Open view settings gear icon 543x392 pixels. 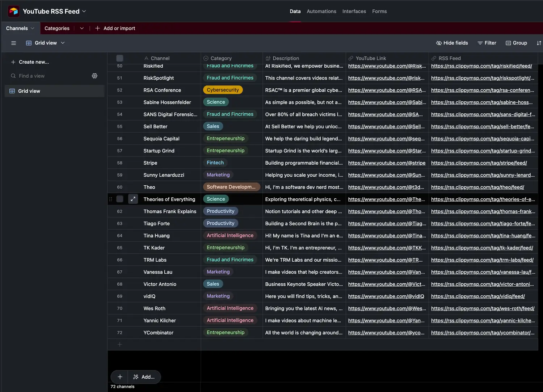pos(94,76)
